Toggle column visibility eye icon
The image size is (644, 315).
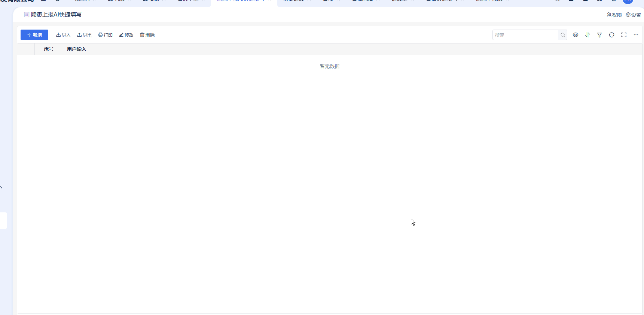(x=576, y=35)
